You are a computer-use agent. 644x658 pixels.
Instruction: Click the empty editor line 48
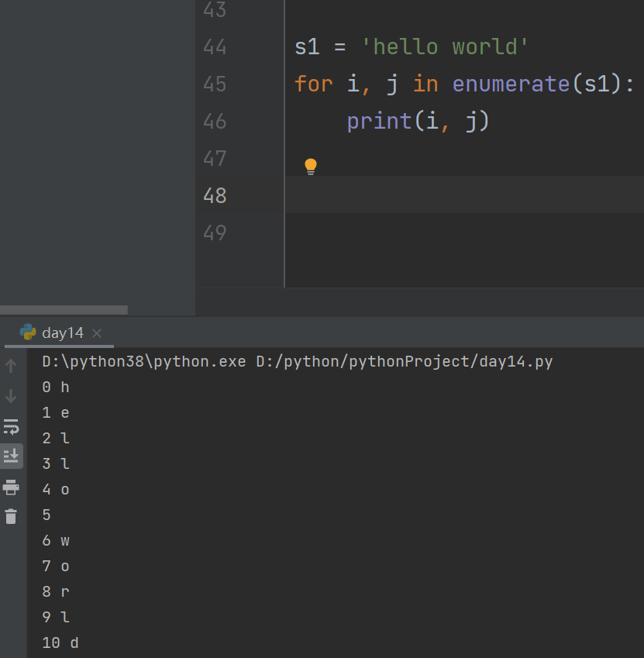[x=464, y=195]
